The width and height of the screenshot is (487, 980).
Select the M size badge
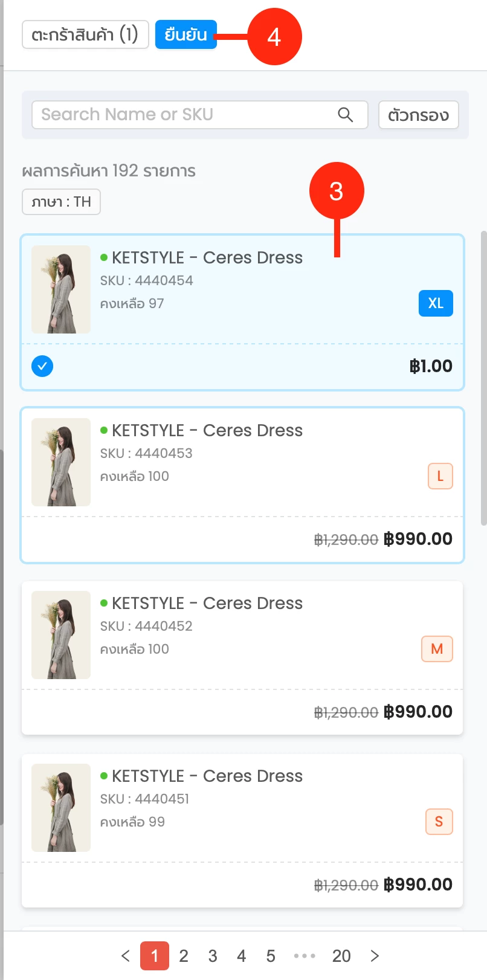437,649
